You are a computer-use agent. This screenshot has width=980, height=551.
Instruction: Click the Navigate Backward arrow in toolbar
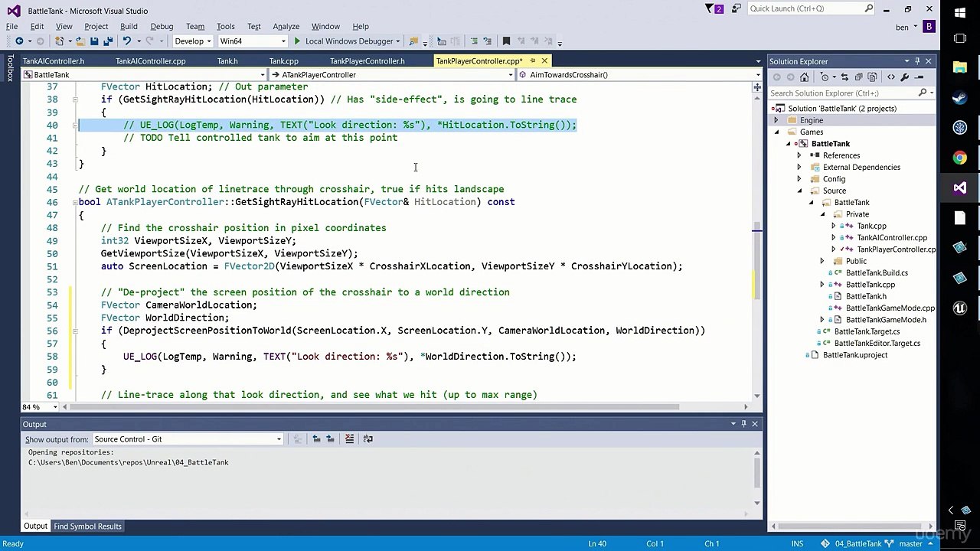click(19, 41)
